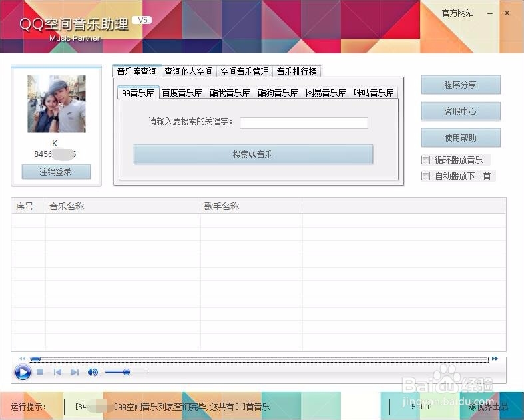
Task: Click the fast-forward arrows beside the progress bar
Action: pyautogui.click(x=495, y=359)
